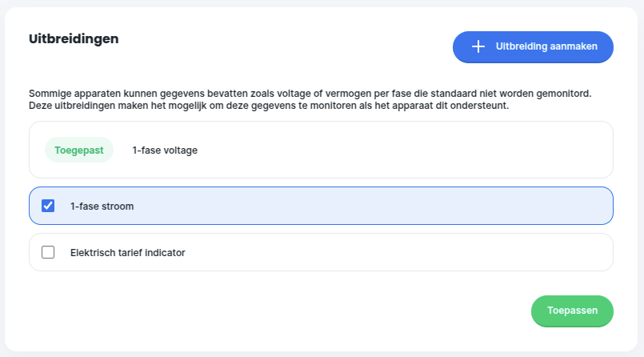
Task: Apply changes with the green Toepassen button
Action: click(x=572, y=311)
